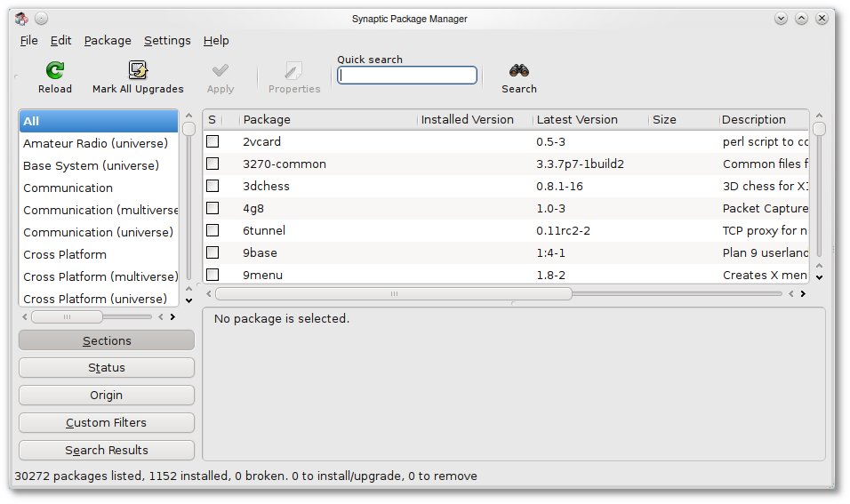The height and width of the screenshot is (504, 850).
Task: Toggle the status checkbox for 3270-common
Action: coord(212,164)
